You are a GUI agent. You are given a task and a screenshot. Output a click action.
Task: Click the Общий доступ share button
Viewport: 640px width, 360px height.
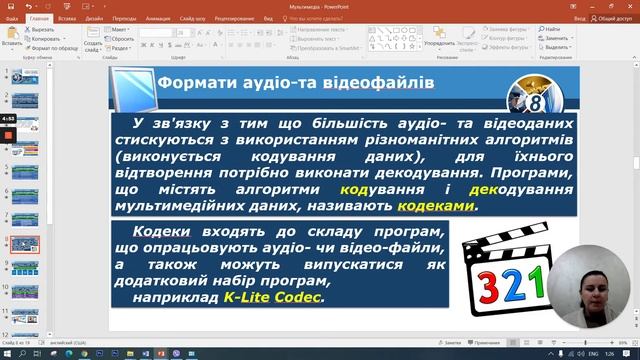pyautogui.click(x=611, y=18)
